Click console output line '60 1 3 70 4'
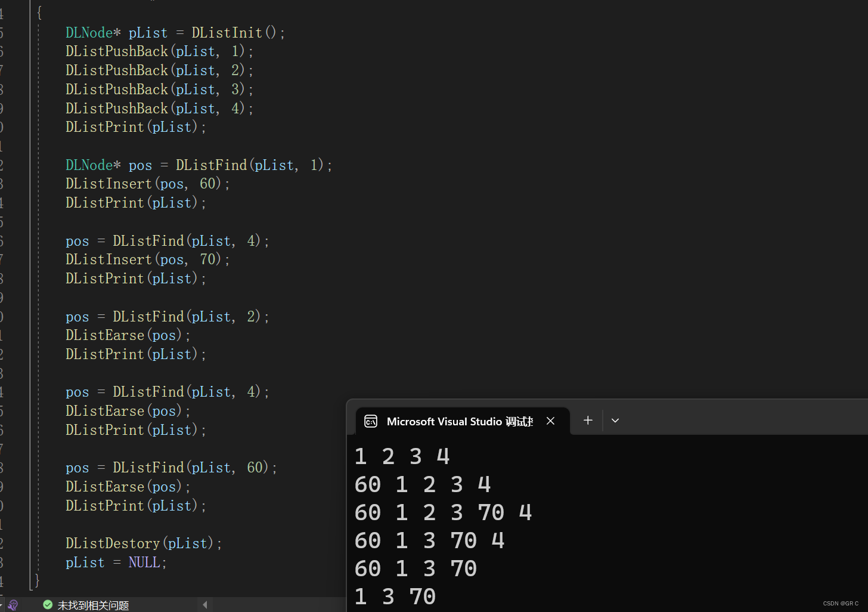 click(x=430, y=541)
